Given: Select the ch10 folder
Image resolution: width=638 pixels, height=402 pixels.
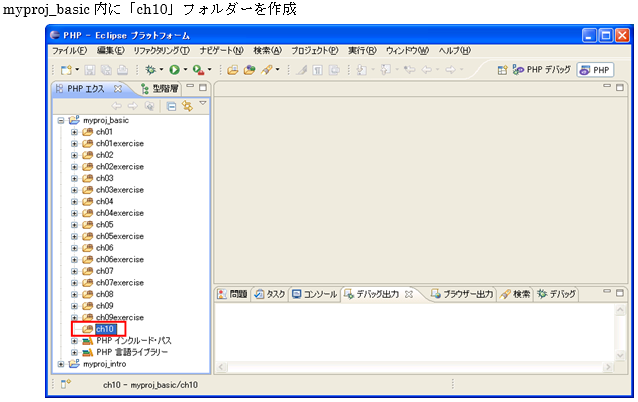Looking at the screenshot, I should 105,329.
